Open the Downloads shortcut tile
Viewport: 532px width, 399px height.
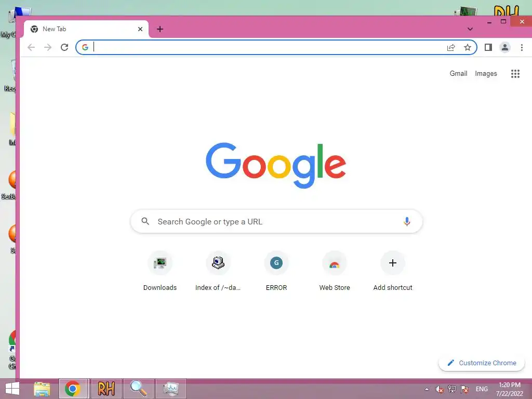[x=160, y=271]
